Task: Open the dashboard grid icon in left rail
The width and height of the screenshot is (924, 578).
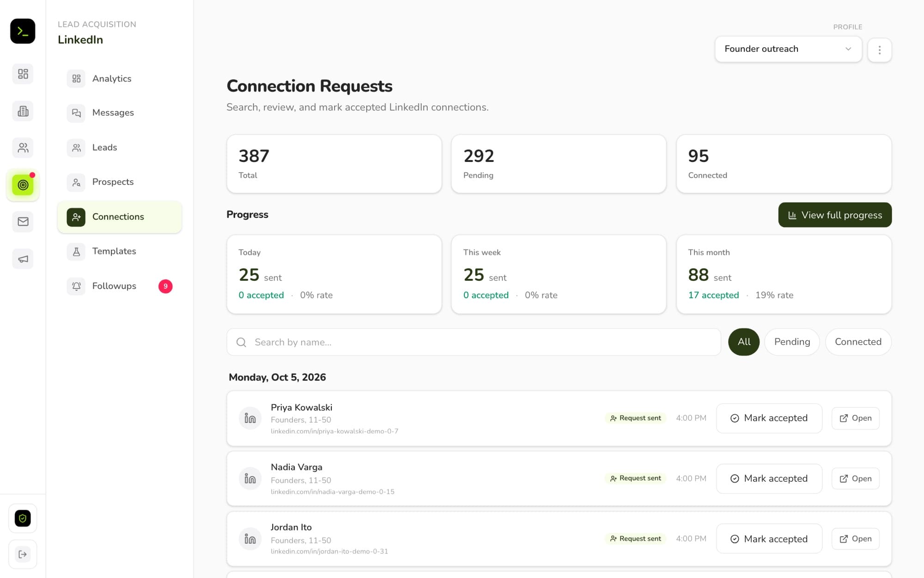Action: click(x=23, y=74)
